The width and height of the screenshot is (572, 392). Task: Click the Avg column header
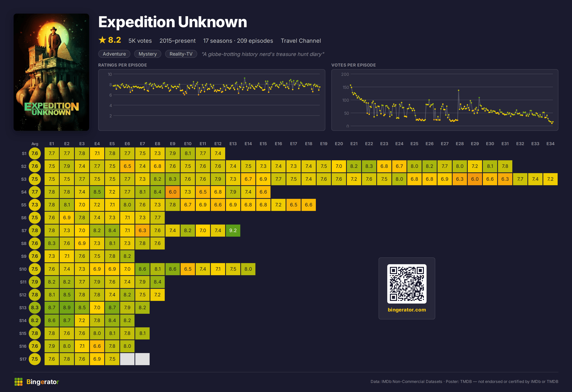coord(35,144)
